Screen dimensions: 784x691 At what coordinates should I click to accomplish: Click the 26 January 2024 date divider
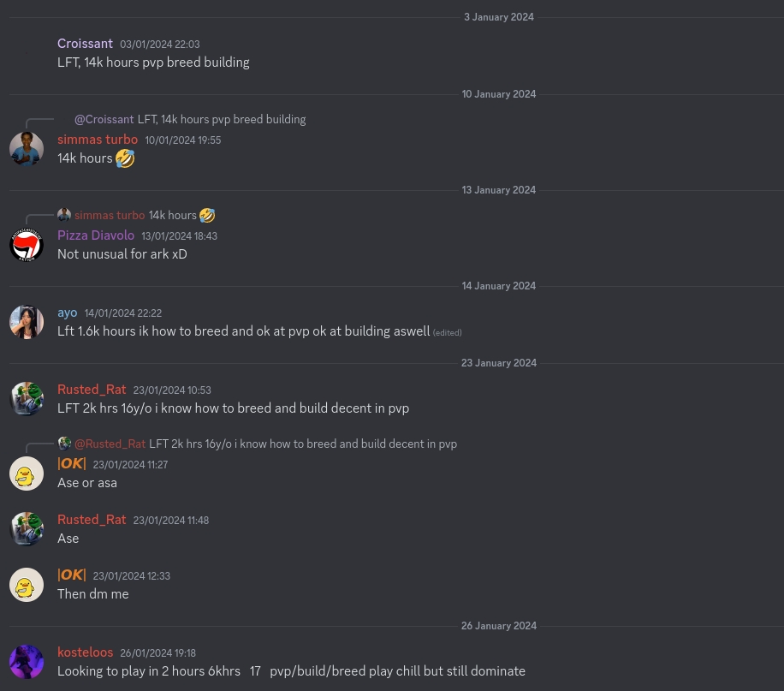[x=499, y=626]
